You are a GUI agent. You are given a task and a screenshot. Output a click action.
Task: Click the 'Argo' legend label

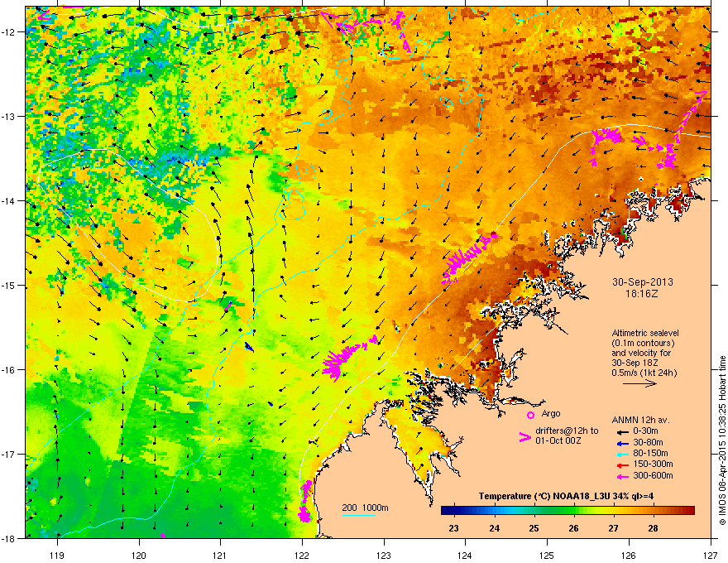point(551,413)
